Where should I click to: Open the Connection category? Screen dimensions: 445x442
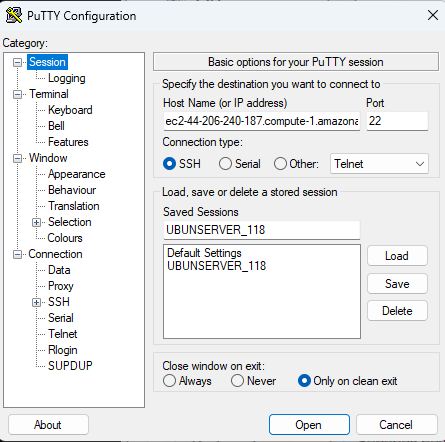click(55, 254)
